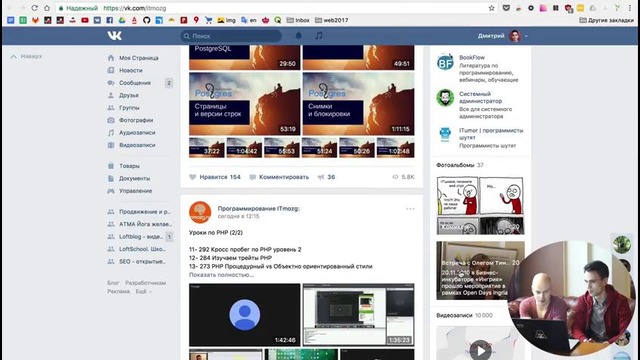Open the Дмитрий profile dropdown arrow
This screenshot has width=640, height=360.
pyautogui.click(x=526, y=36)
